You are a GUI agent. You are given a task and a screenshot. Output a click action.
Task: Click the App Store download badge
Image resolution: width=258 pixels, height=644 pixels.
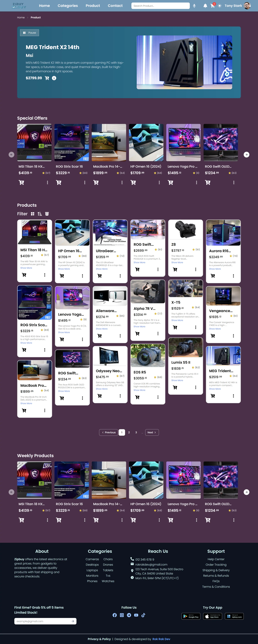coord(212,616)
